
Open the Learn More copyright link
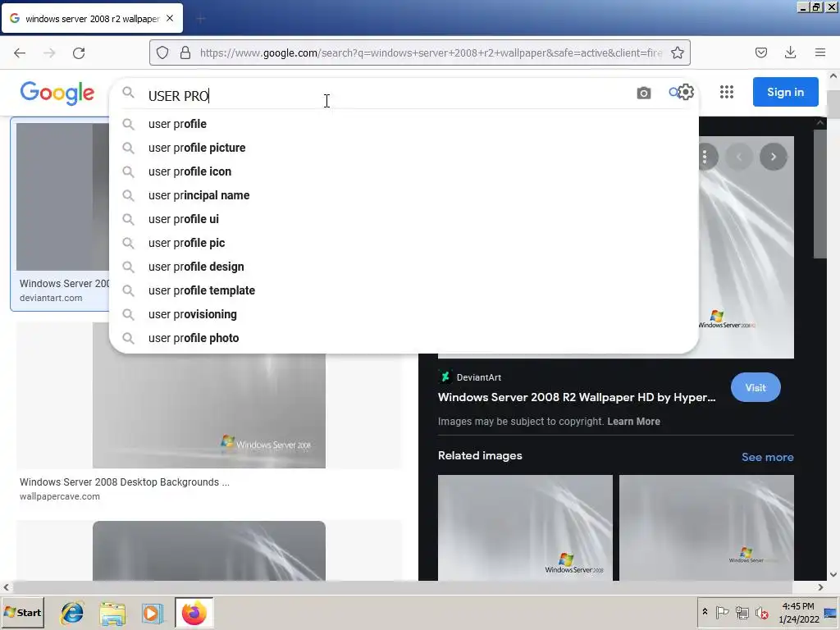633,422
